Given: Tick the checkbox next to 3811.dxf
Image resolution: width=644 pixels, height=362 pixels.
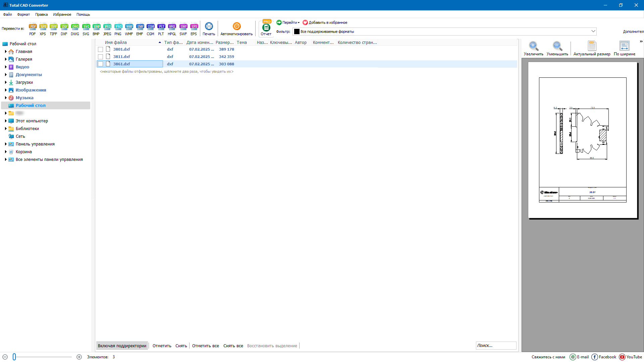Looking at the screenshot, I should pyautogui.click(x=100, y=57).
